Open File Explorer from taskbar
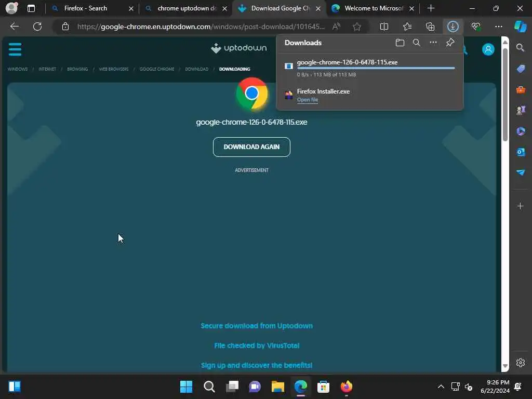This screenshot has width=532, height=399. [277, 387]
